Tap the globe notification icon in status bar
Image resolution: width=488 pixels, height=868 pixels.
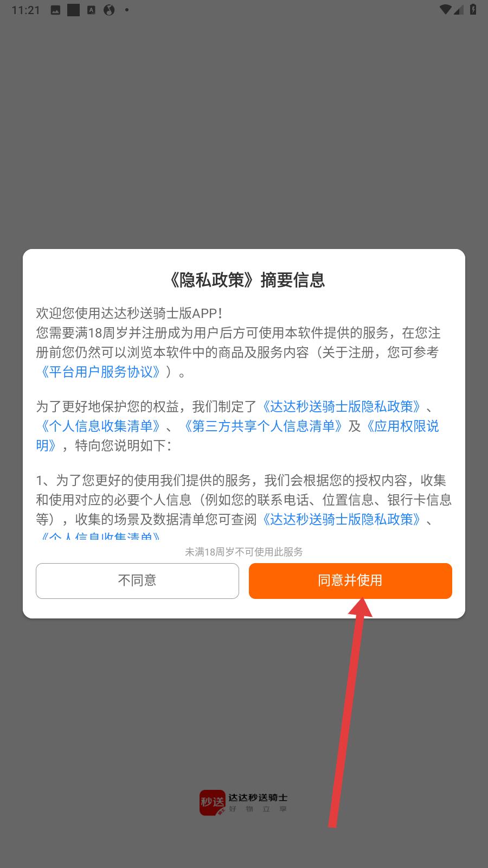click(x=109, y=10)
